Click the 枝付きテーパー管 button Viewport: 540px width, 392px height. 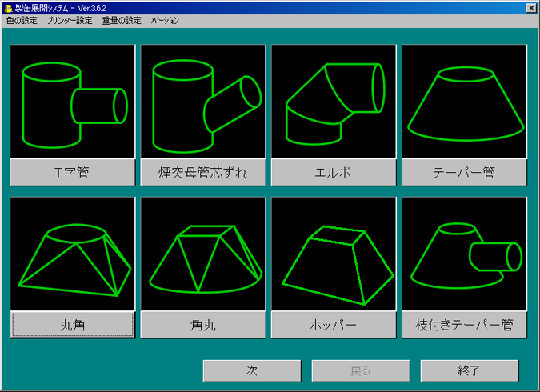coord(464,325)
